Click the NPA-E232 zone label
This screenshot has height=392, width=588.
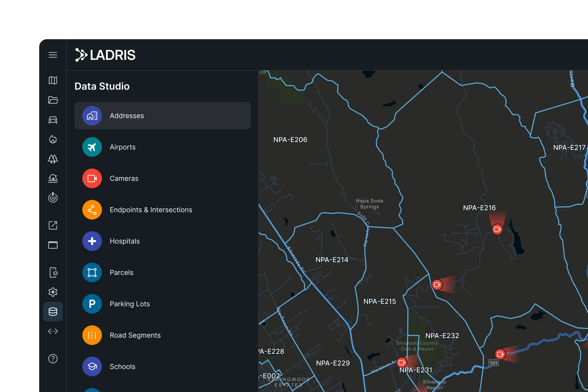pos(442,335)
